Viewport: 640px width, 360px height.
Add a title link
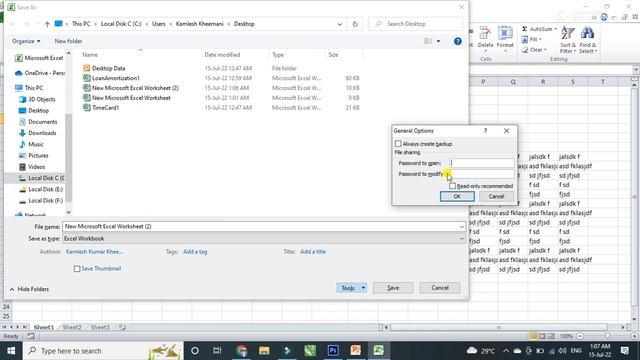tap(313, 252)
